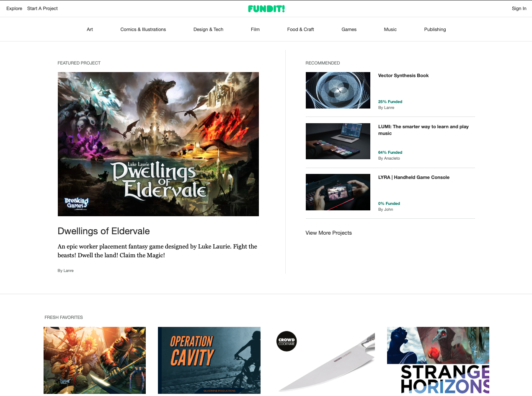The image size is (532, 396).
Task: Open the LUMI project thumbnail
Action: [x=338, y=141]
